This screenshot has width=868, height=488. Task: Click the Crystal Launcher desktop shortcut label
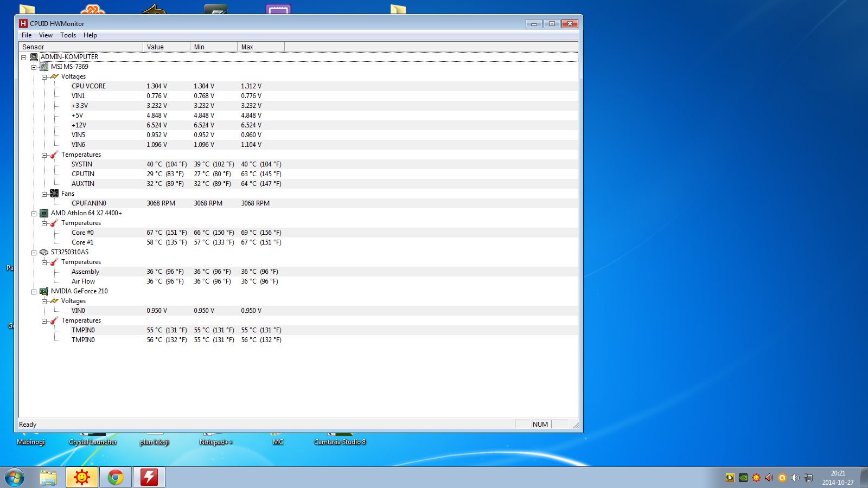tap(93, 442)
